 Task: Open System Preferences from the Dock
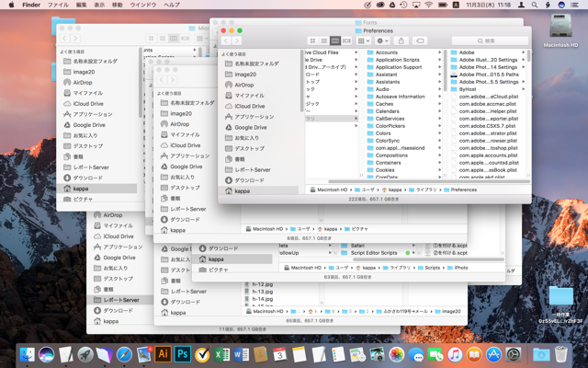click(x=514, y=354)
